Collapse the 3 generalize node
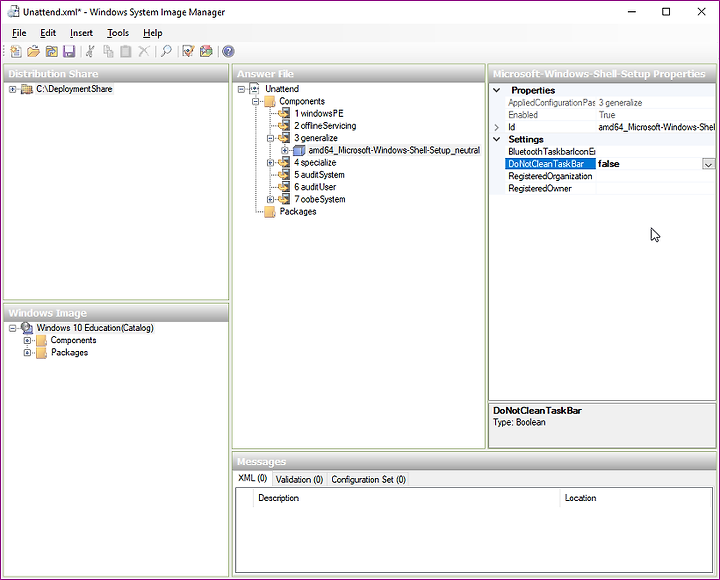 click(270, 138)
